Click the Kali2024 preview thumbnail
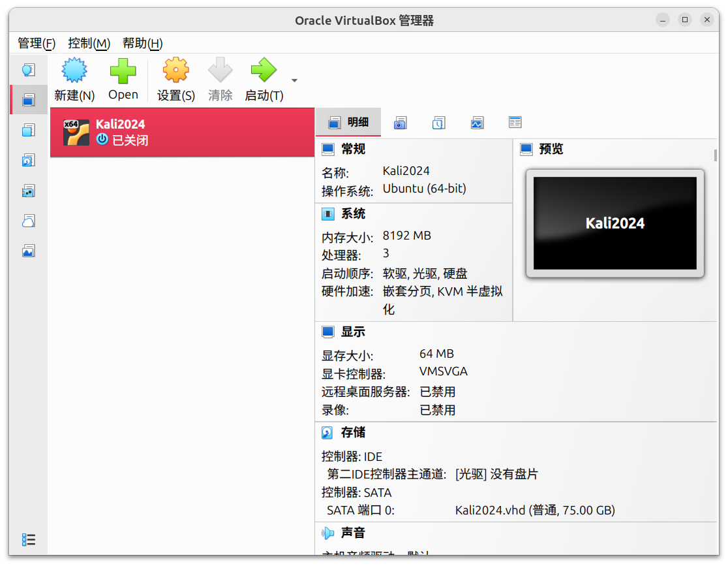Screen dimensions: 728x566 (614, 223)
